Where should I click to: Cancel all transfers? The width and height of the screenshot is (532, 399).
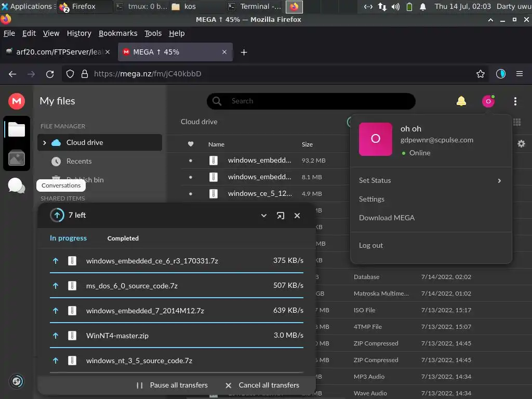[262, 385]
